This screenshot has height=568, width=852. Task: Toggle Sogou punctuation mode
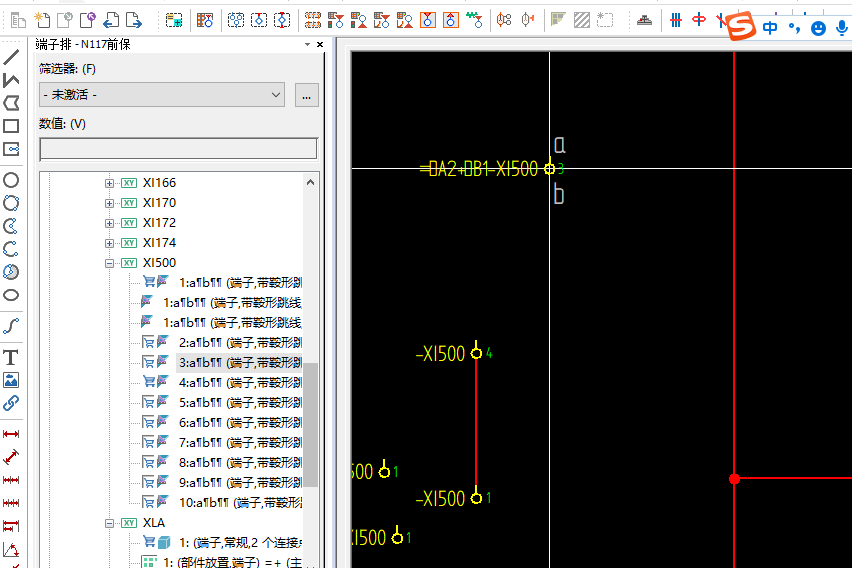(x=794, y=28)
